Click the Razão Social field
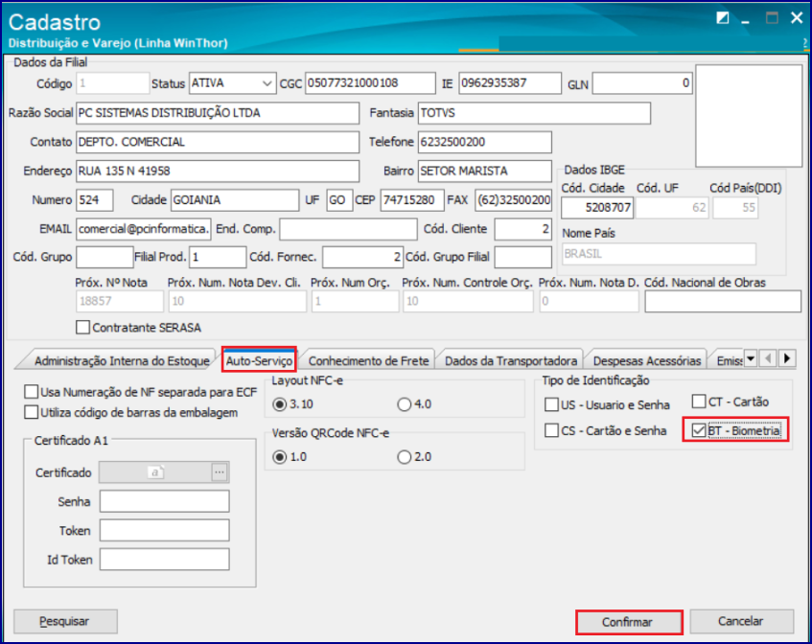 pos(218,113)
